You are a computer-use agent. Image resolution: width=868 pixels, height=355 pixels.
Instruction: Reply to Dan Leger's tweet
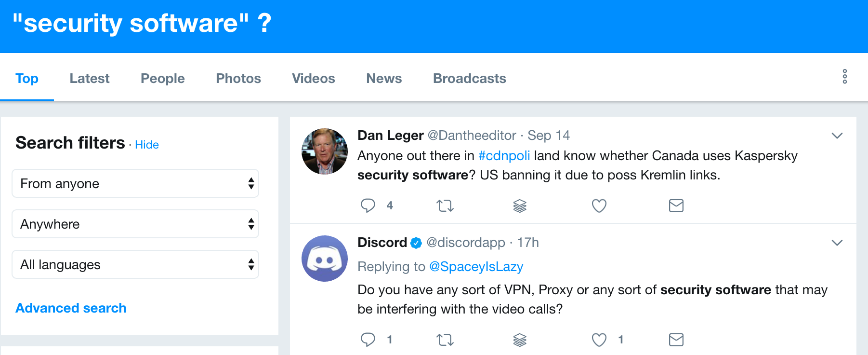coord(368,205)
